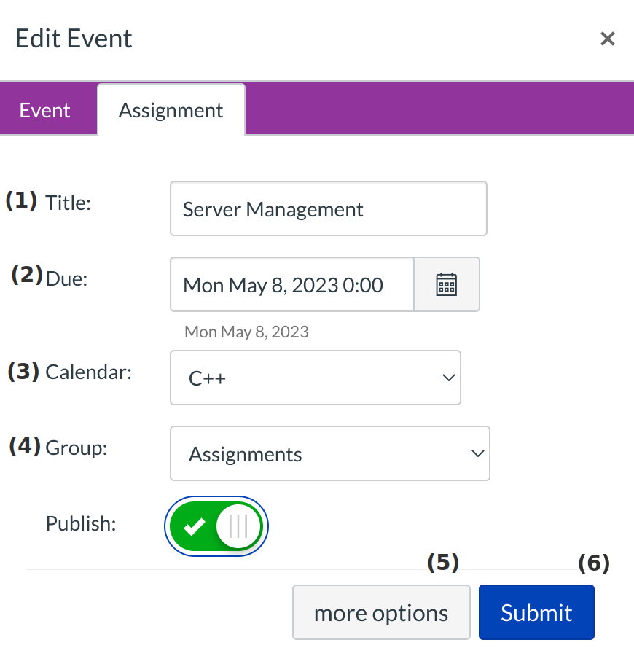The height and width of the screenshot is (672, 634).
Task: Select the Assignment tab
Action: tap(171, 110)
